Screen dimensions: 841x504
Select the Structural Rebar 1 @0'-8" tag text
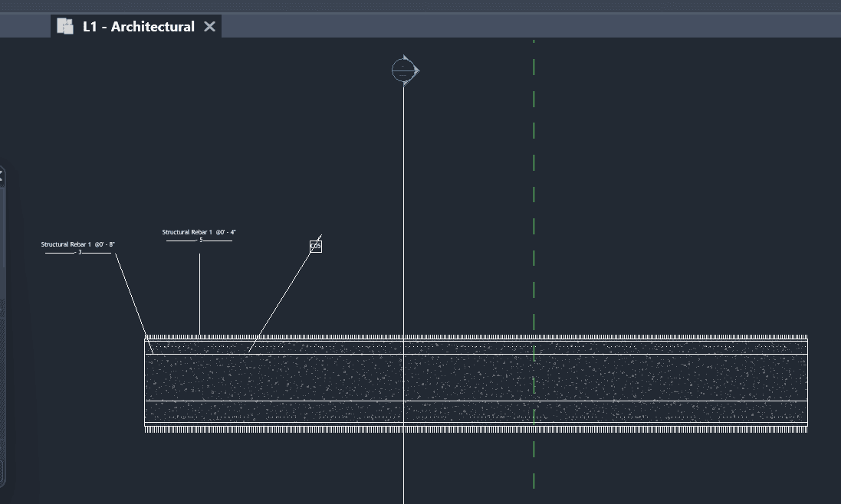pyautogui.click(x=78, y=244)
